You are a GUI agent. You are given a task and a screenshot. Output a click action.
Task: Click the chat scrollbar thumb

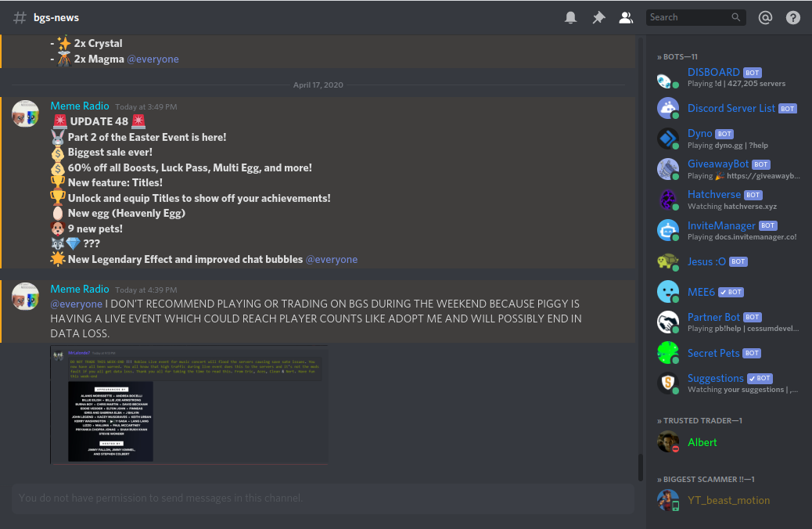click(x=641, y=467)
